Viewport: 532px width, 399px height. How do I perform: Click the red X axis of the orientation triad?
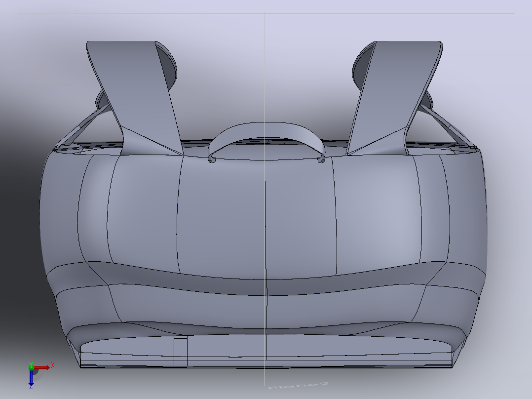pos(43,367)
